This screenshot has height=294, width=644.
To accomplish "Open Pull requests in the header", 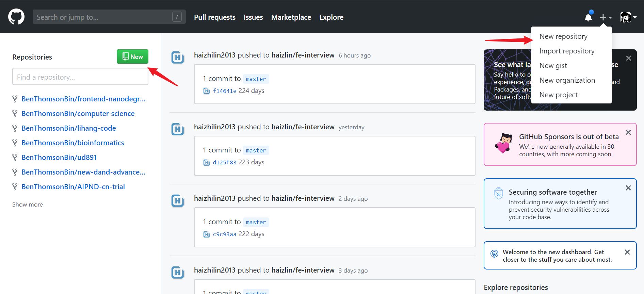I will pos(215,17).
